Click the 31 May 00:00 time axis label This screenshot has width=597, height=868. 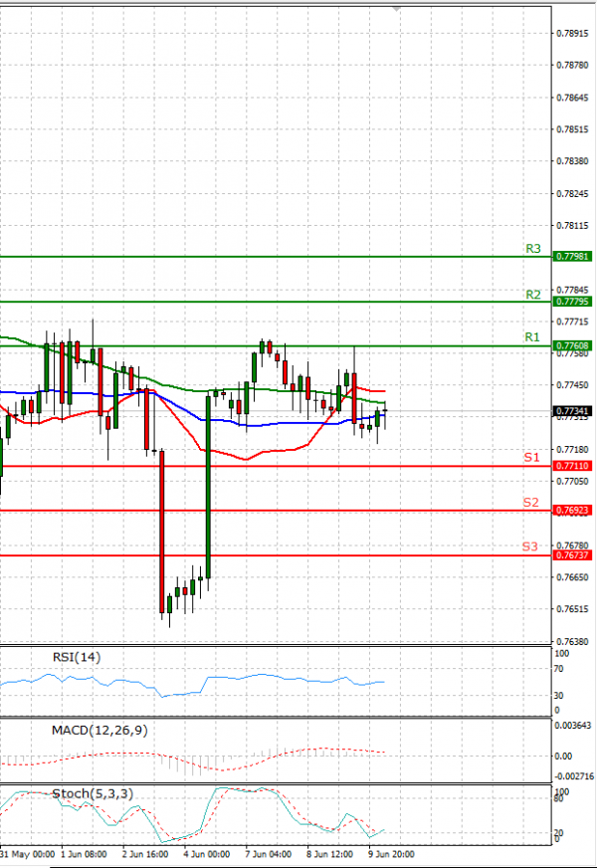28,855
